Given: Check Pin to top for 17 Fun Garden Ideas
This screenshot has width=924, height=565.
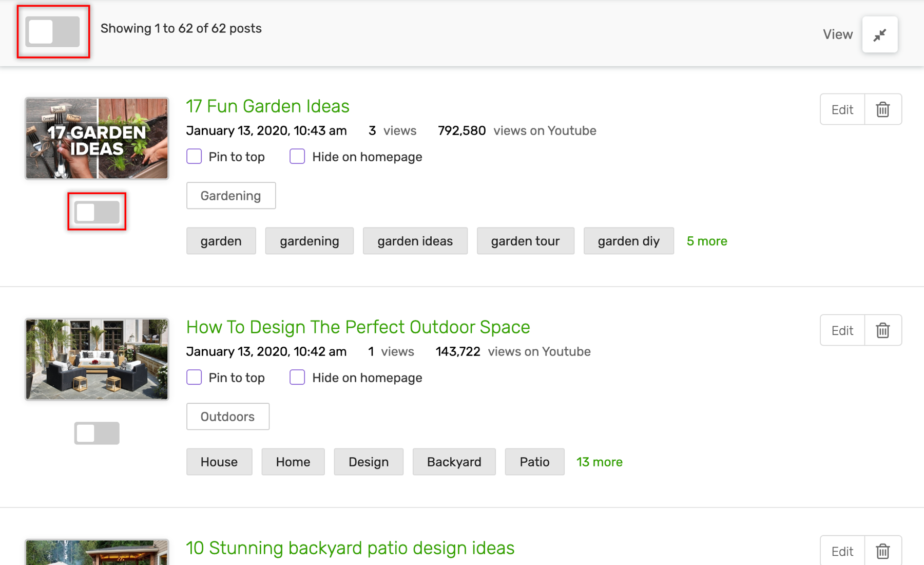Looking at the screenshot, I should coord(194,156).
